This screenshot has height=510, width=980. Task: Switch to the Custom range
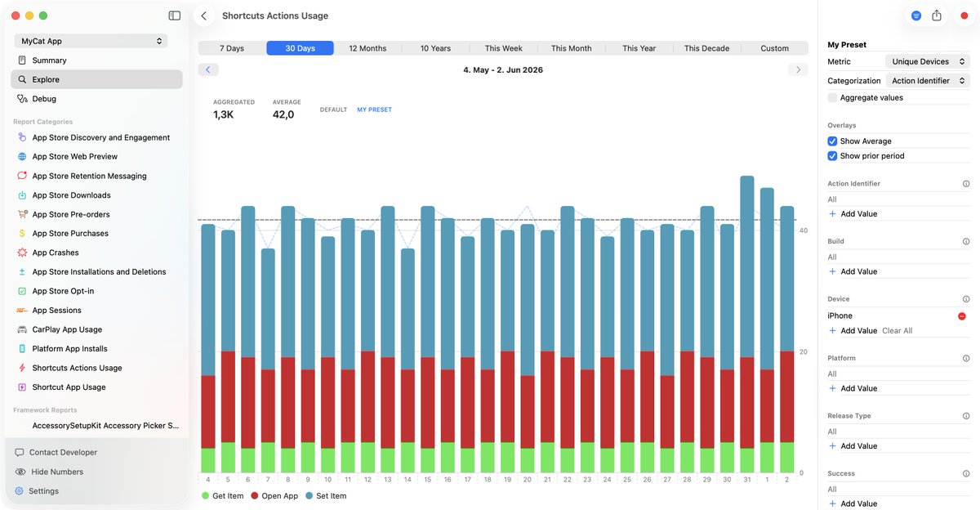pos(775,48)
